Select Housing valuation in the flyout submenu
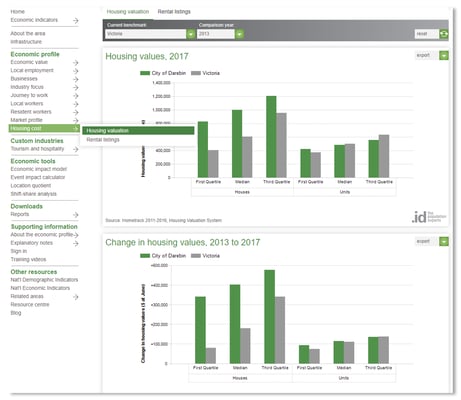 [138, 131]
